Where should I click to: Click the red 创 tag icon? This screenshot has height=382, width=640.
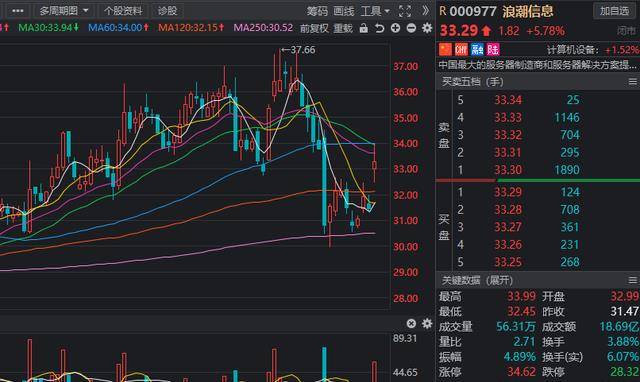click(x=461, y=49)
